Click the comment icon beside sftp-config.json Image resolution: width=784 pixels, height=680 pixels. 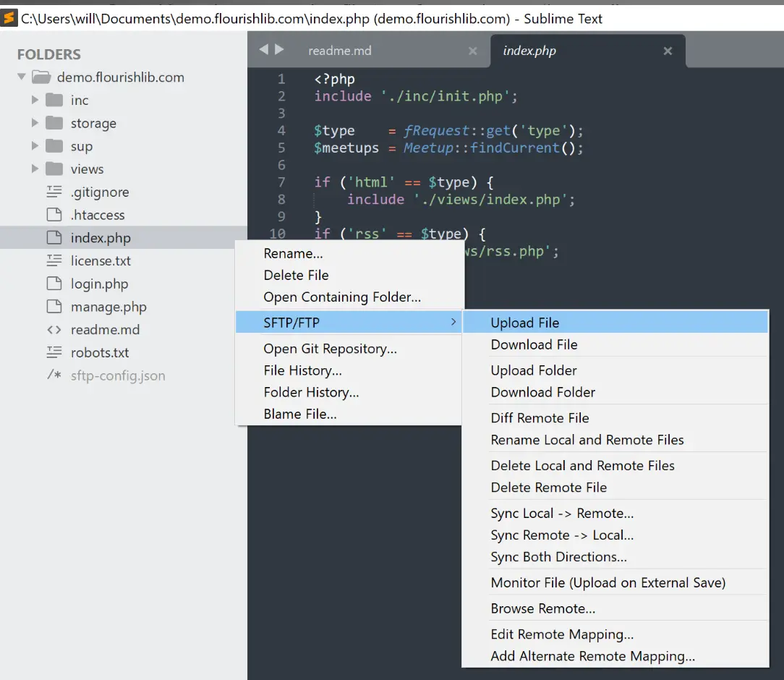pos(54,375)
